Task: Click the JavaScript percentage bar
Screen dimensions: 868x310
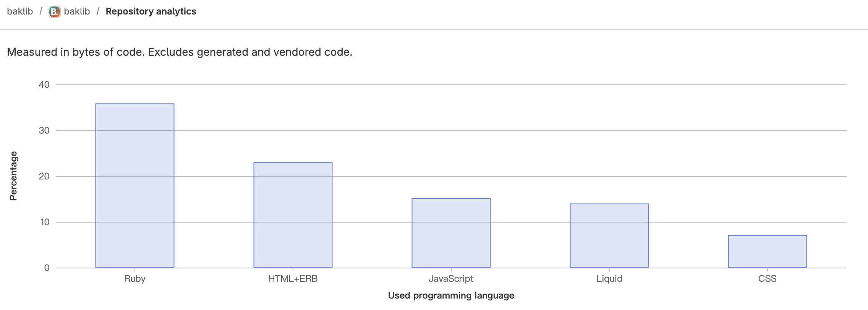Action: click(451, 233)
